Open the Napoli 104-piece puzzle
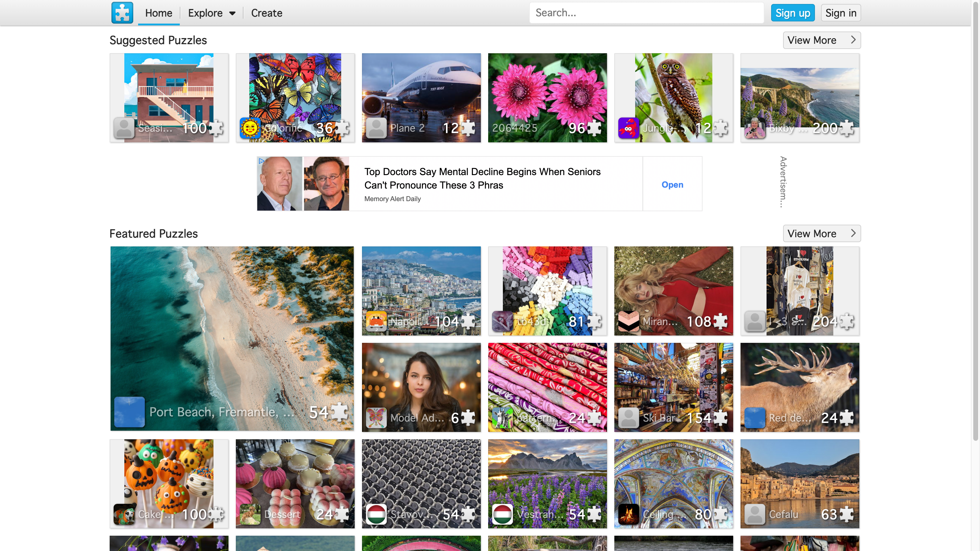 tap(421, 291)
